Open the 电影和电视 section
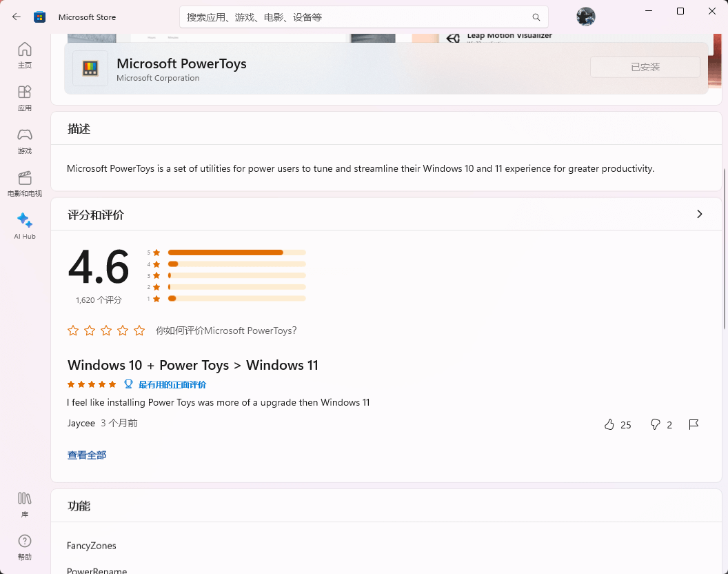This screenshot has width=728, height=574. pyautogui.click(x=24, y=183)
